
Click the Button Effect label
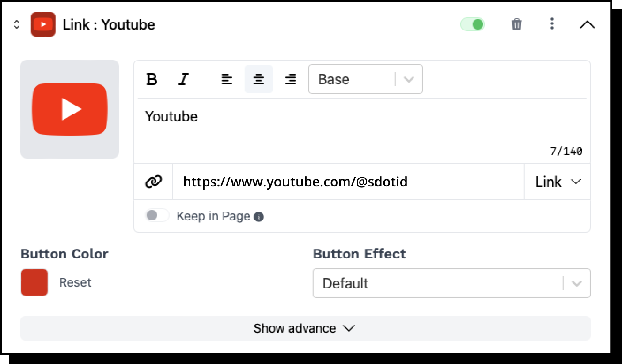360,254
